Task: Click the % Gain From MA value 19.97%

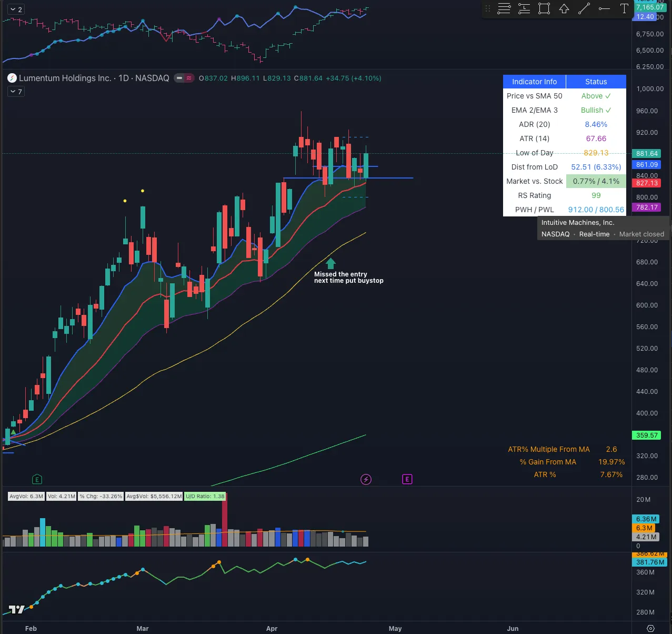Action: [611, 462]
